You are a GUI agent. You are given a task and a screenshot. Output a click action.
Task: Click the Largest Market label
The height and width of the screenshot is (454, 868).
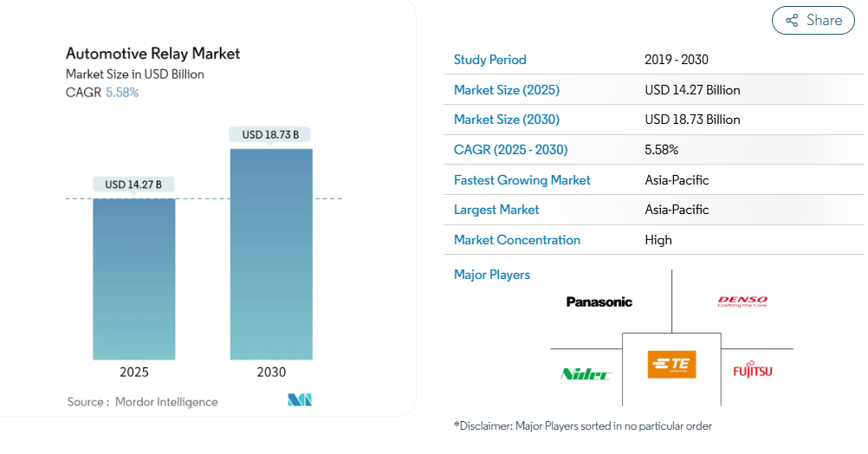[496, 210]
